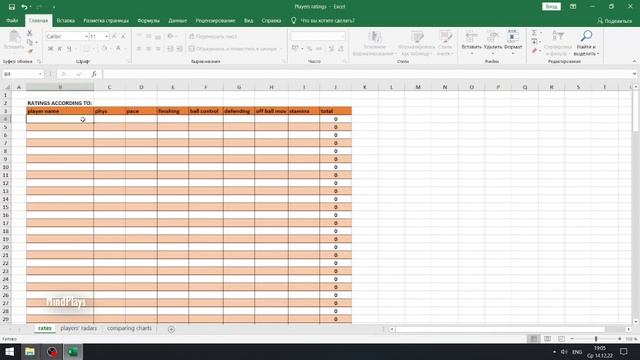Viewport: 640px width, 360px height.
Task: Decrease font size icon
Action: click(123, 36)
